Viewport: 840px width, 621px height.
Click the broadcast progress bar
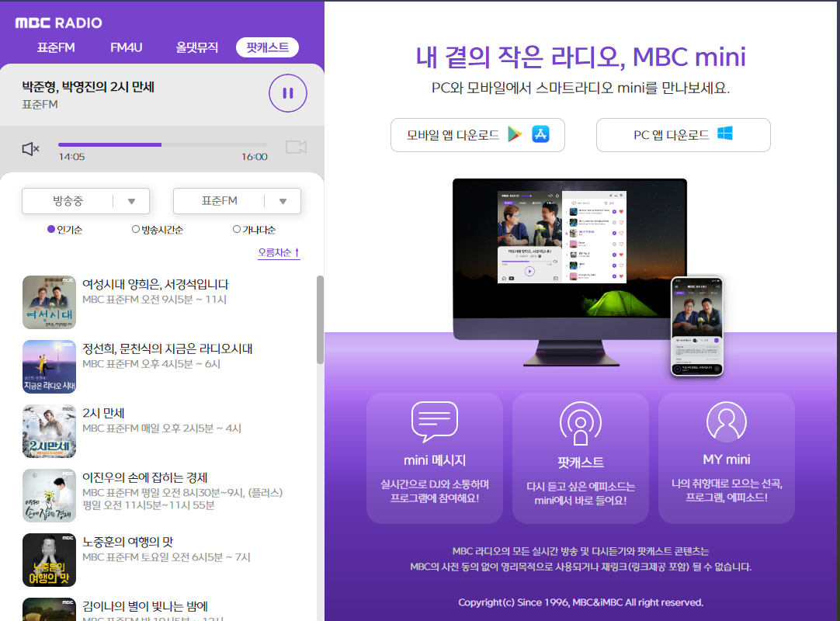click(x=162, y=144)
